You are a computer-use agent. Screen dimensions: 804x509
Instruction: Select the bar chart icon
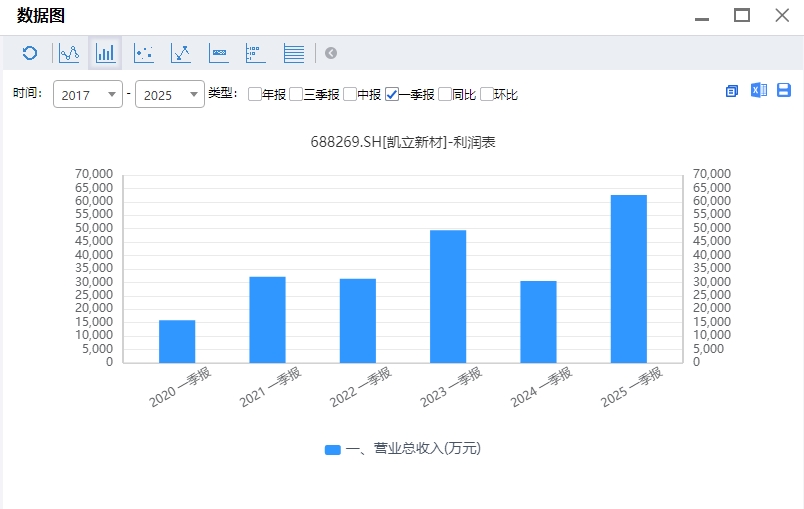[x=105, y=53]
